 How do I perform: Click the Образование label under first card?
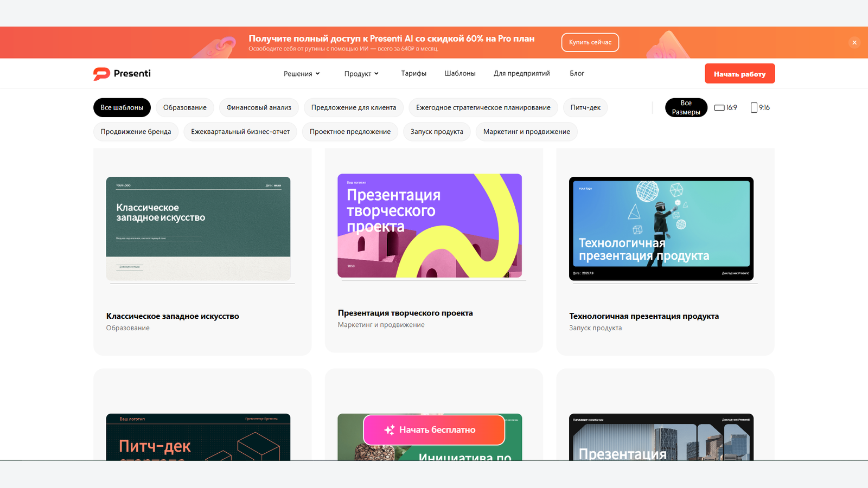(x=128, y=328)
